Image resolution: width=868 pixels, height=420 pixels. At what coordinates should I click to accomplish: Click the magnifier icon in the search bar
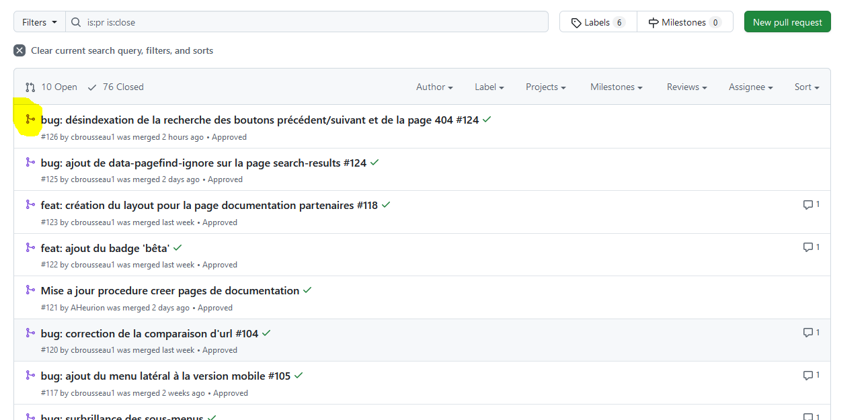click(75, 22)
